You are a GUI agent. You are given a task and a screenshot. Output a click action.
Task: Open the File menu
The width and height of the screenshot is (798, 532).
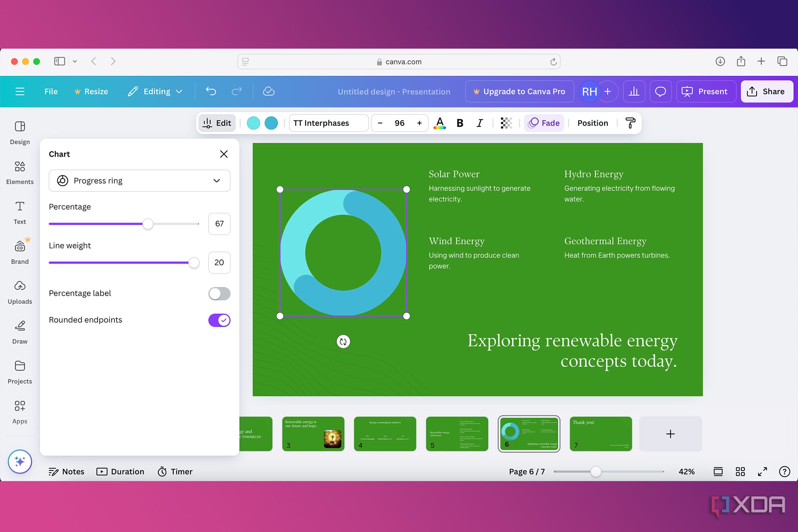point(51,91)
